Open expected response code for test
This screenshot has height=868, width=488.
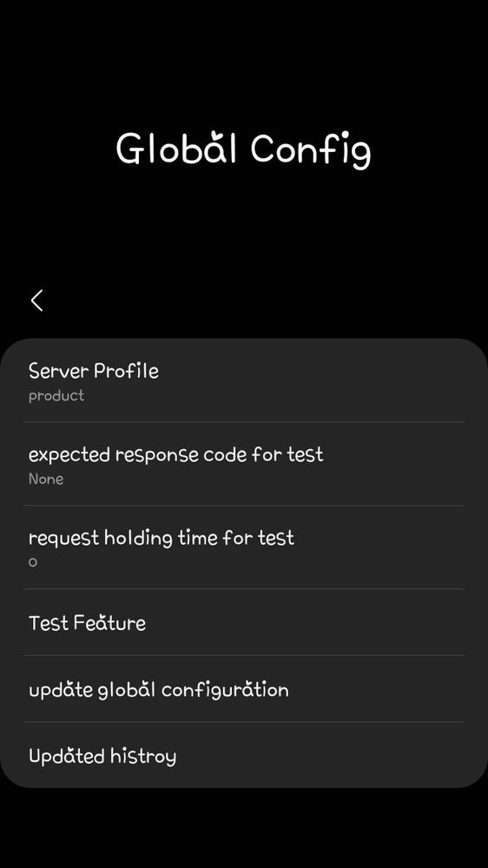click(x=244, y=464)
